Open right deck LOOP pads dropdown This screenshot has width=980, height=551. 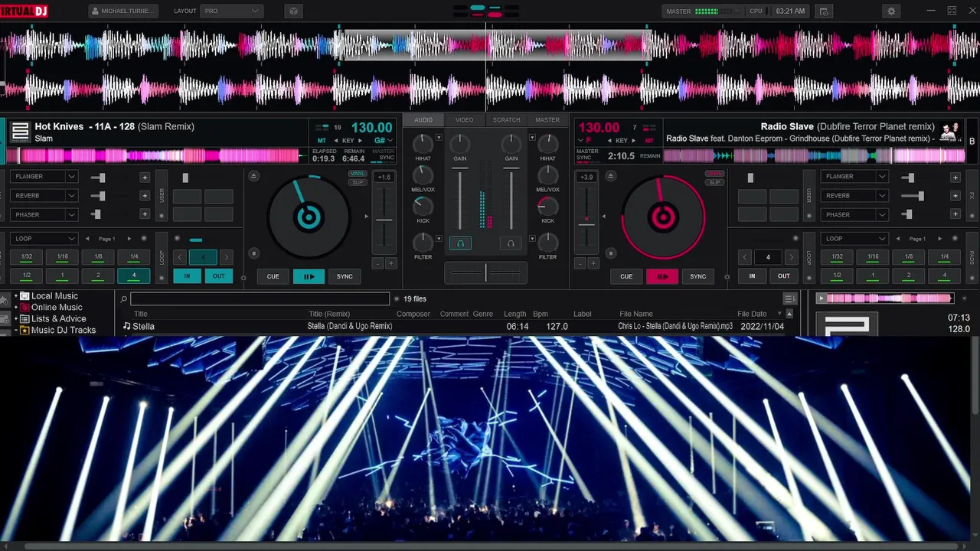click(x=854, y=239)
